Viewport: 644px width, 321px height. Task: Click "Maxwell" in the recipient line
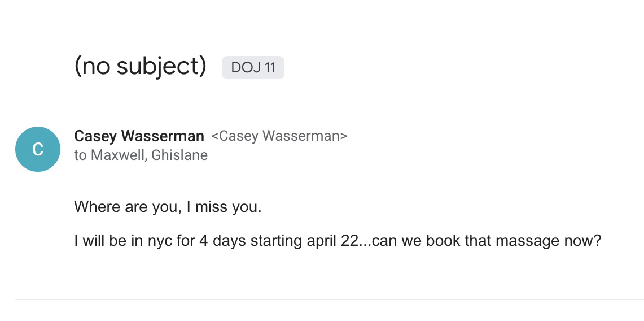point(117,155)
